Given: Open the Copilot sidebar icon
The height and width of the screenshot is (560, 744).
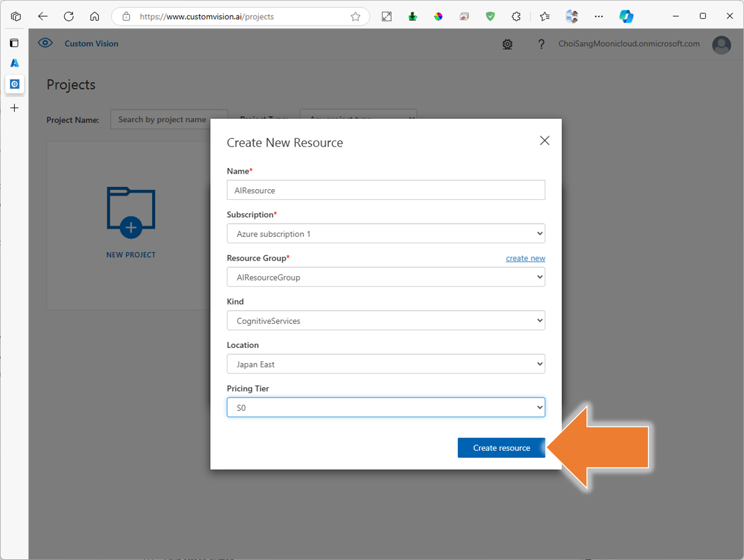Looking at the screenshot, I should 626,16.
